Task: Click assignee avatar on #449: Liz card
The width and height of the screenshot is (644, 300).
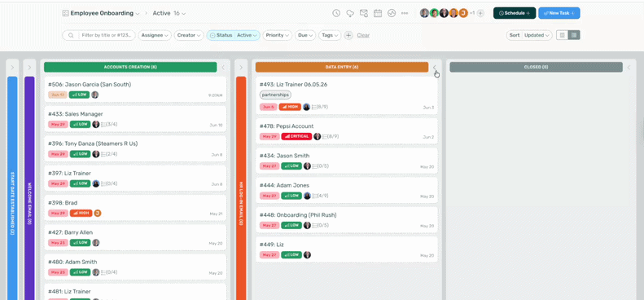Action: pos(307,254)
